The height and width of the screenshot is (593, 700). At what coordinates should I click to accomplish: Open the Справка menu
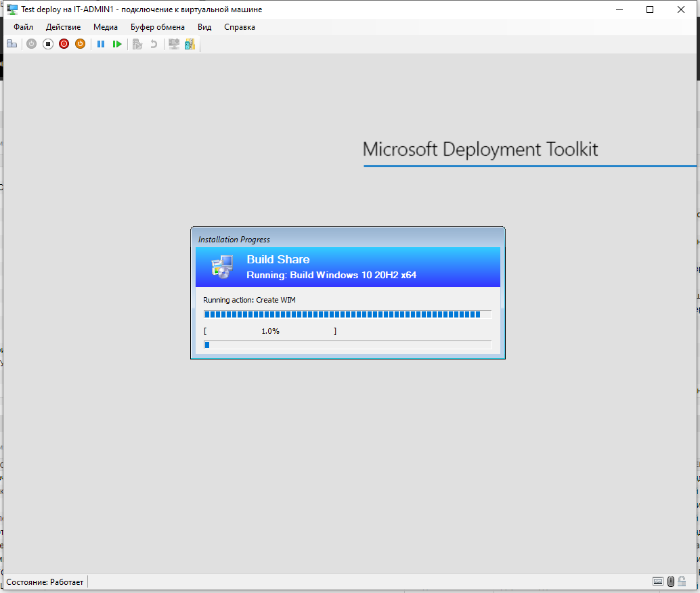pyautogui.click(x=239, y=27)
